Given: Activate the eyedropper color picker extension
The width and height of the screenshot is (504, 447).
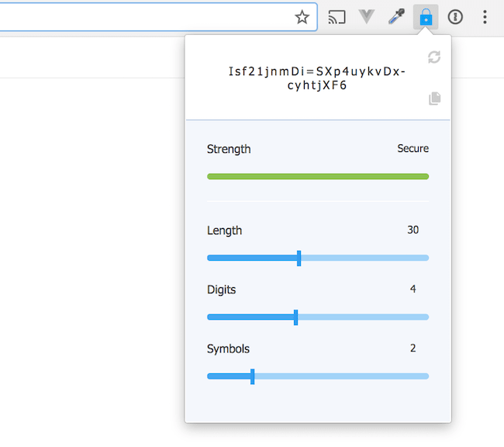Looking at the screenshot, I should (396, 16).
